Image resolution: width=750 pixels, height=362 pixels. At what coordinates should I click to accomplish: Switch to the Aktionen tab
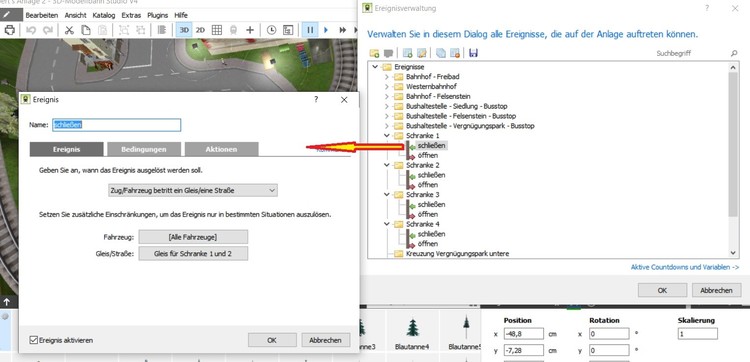(221, 149)
